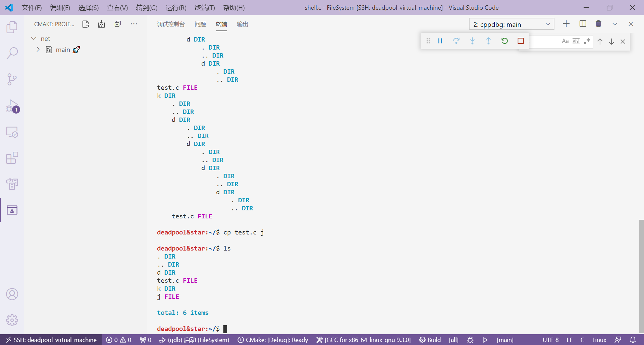Close the terminal find widget

tap(623, 42)
